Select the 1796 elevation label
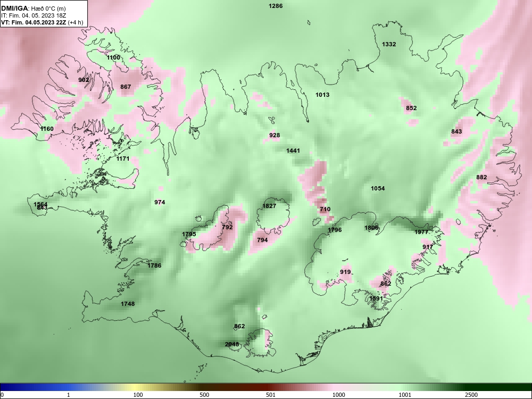 pyautogui.click(x=335, y=230)
